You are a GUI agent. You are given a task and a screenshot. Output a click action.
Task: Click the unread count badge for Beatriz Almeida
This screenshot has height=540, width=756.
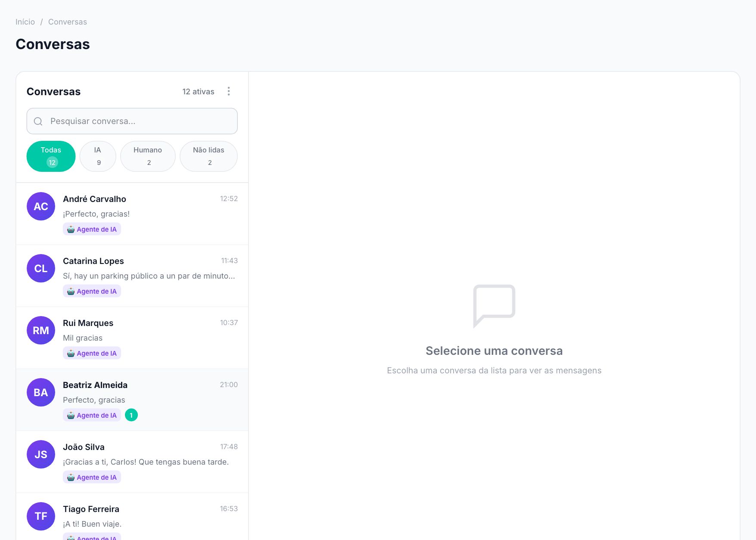tap(131, 415)
